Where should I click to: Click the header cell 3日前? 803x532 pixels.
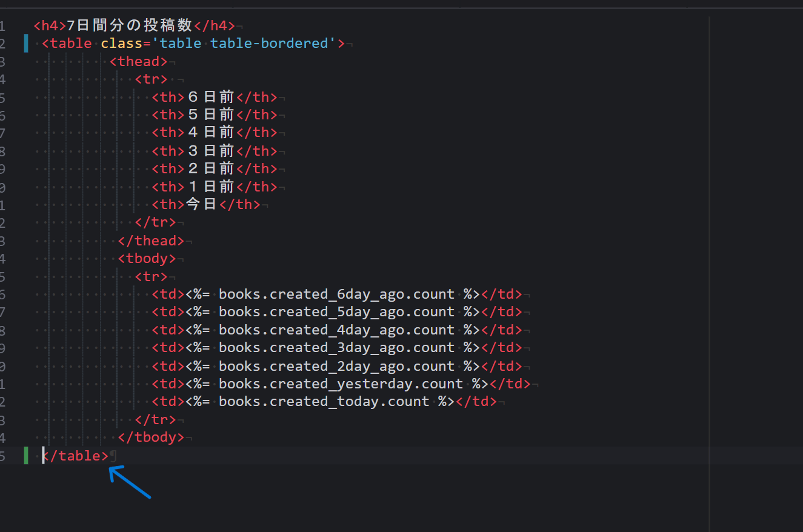tap(211, 151)
